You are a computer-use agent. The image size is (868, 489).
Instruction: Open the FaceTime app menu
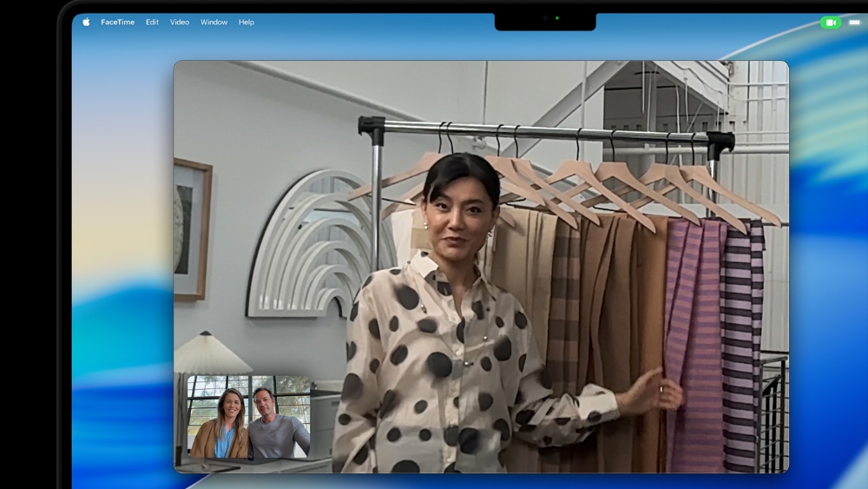pos(117,23)
